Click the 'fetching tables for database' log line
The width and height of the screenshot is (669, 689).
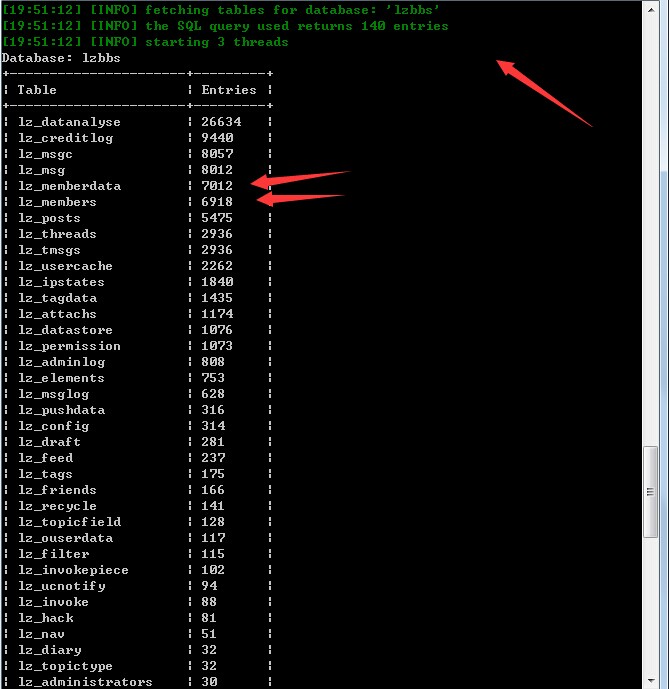pos(221,10)
